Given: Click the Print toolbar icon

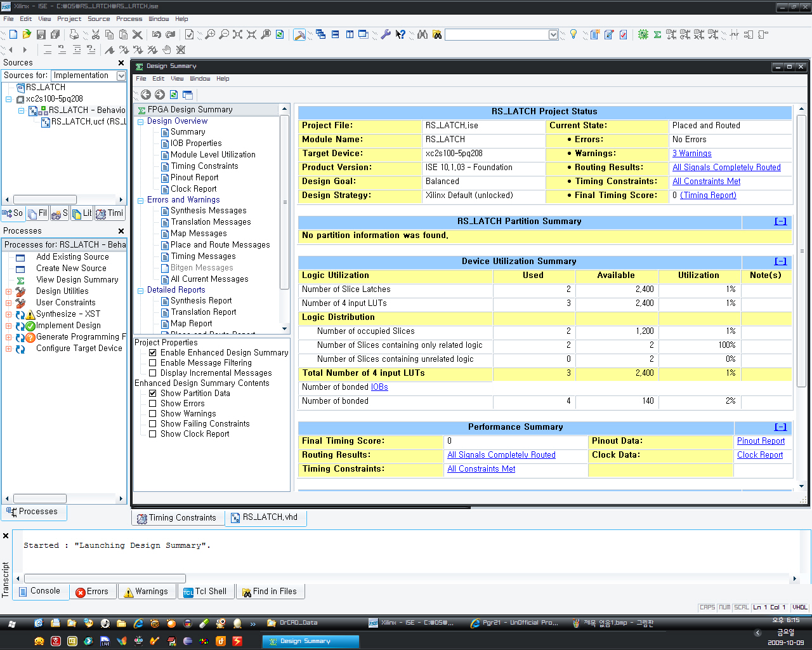Looking at the screenshot, I should coord(74,34).
